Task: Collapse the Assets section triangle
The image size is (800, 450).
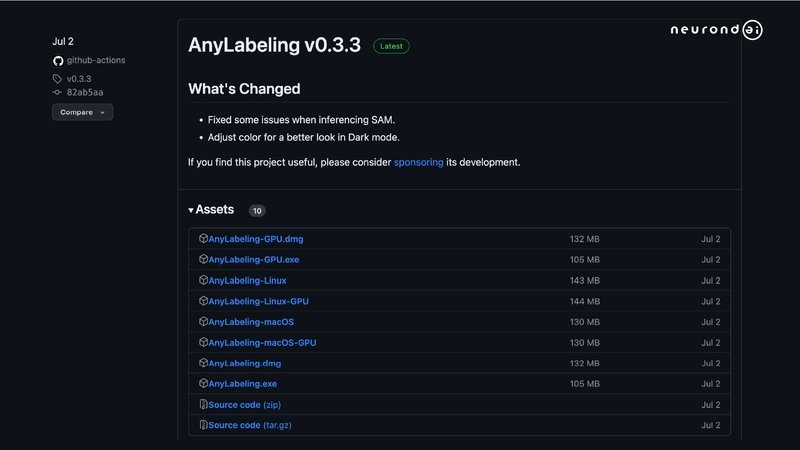Action: click(x=191, y=210)
